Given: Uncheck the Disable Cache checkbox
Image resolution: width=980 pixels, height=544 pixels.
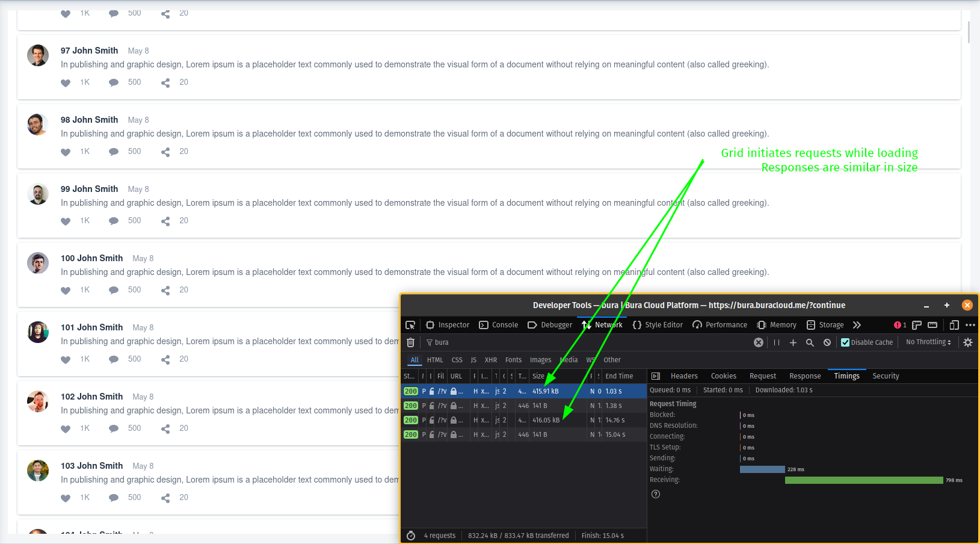Looking at the screenshot, I should click(x=845, y=342).
